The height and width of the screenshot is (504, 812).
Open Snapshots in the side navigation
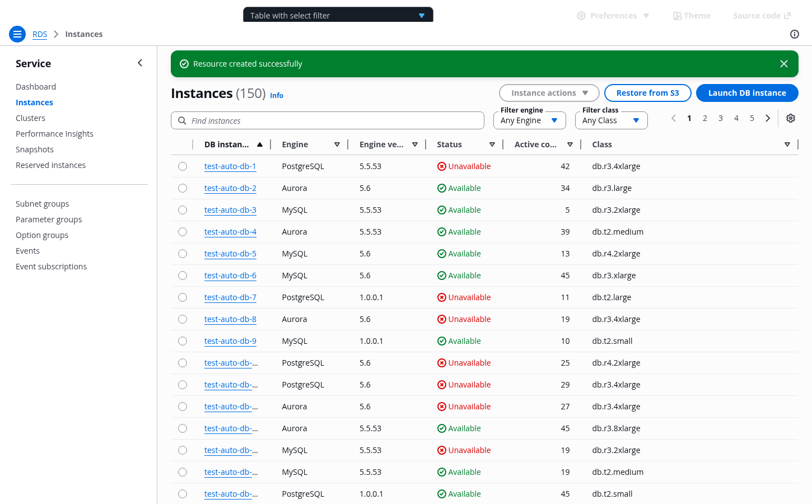[x=35, y=150]
